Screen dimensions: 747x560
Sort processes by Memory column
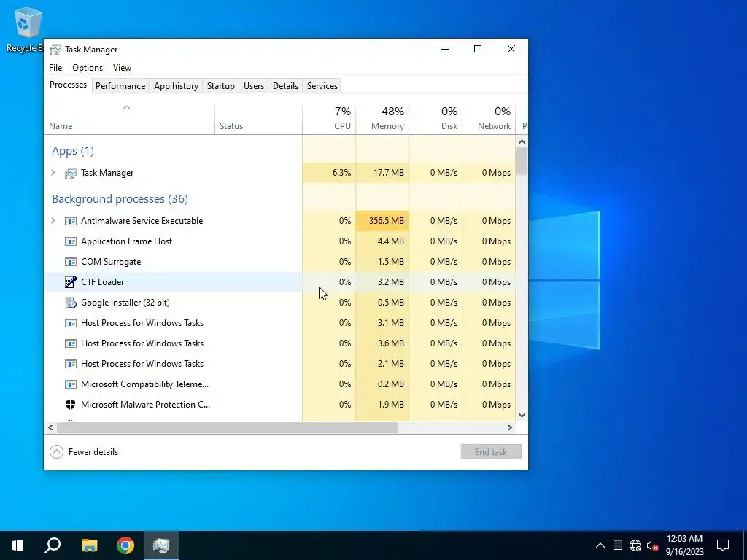coord(382,119)
